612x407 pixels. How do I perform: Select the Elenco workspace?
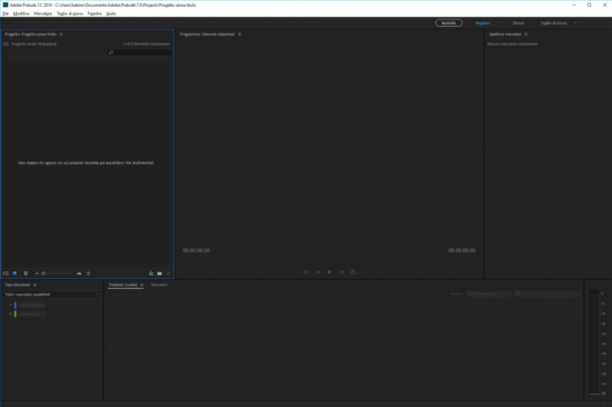click(518, 23)
